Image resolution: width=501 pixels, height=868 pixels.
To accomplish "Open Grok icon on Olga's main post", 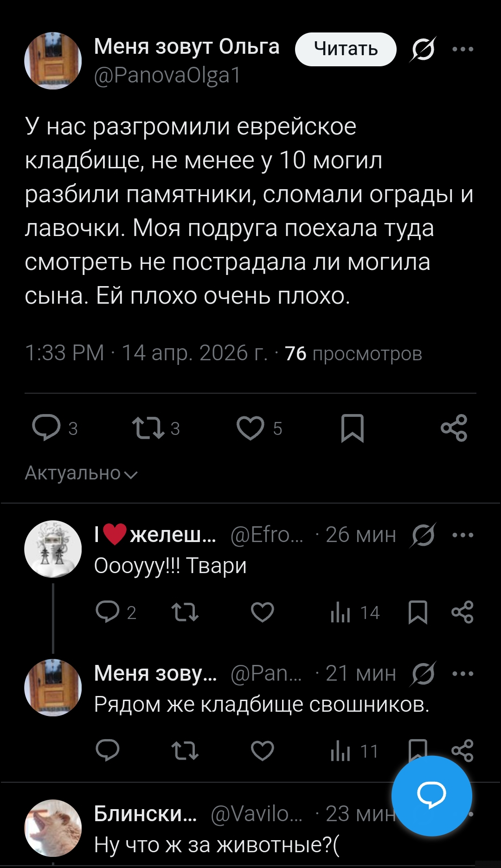I will [x=423, y=49].
